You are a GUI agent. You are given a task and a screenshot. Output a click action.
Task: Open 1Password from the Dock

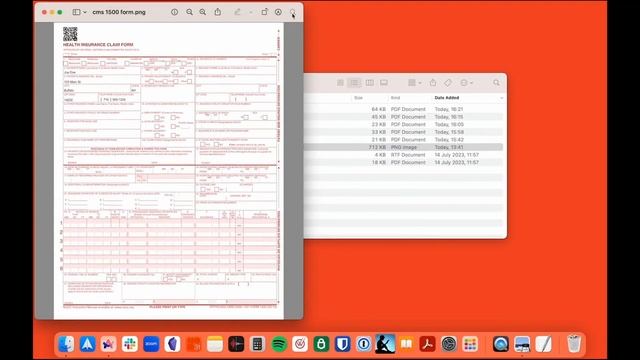[x=364, y=344]
